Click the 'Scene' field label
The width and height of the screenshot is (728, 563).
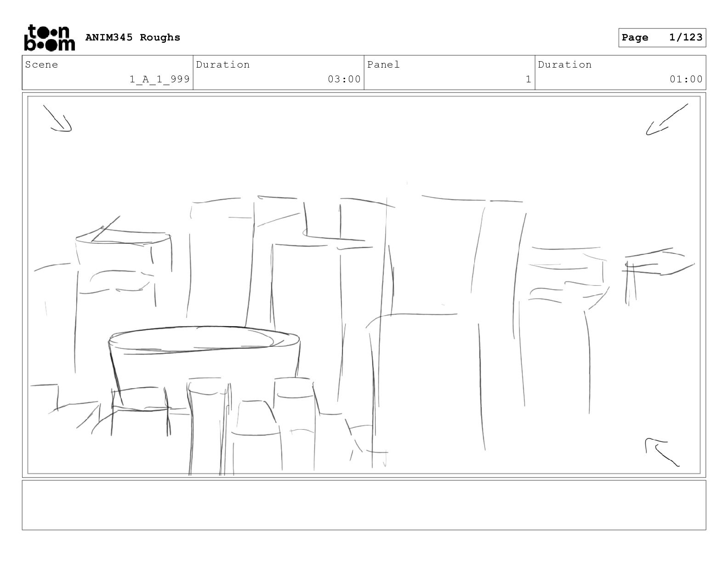point(42,65)
